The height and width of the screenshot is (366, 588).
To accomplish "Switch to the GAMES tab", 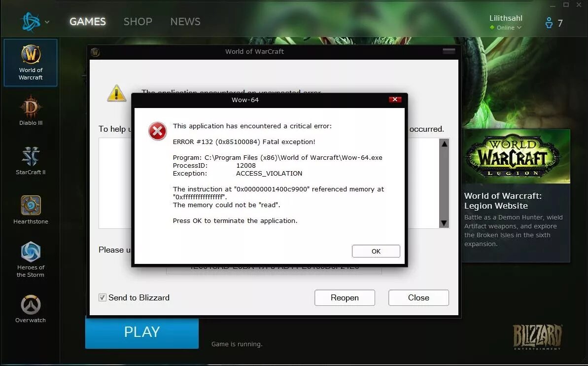I will tap(88, 22).
